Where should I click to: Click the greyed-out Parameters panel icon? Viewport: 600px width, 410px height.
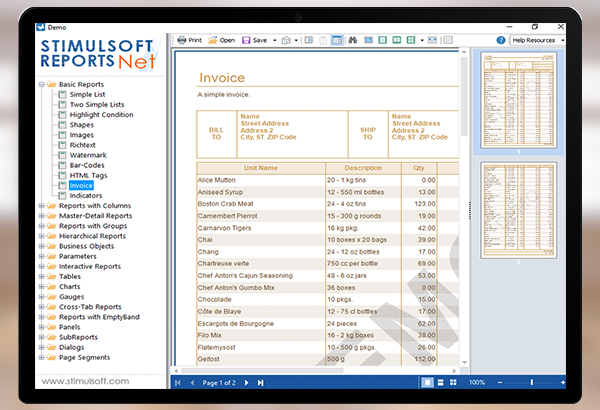pyautogui.click(x=323, y=40)
